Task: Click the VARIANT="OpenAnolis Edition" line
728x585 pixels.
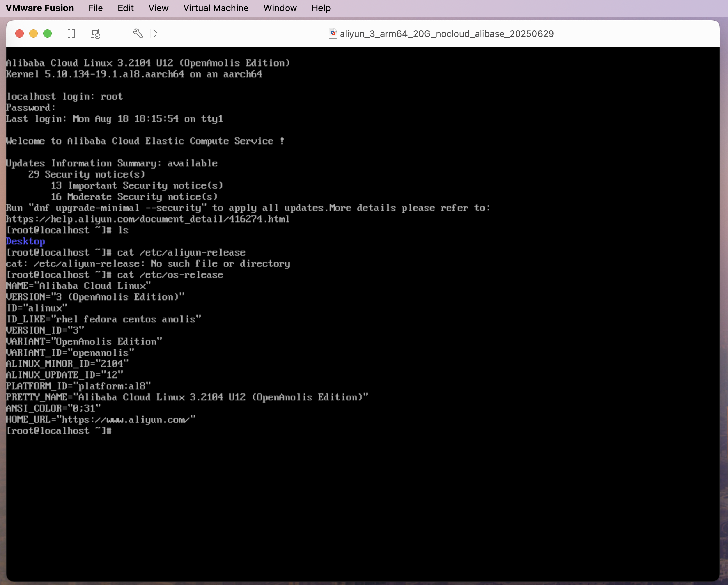Action: (84, 342)
